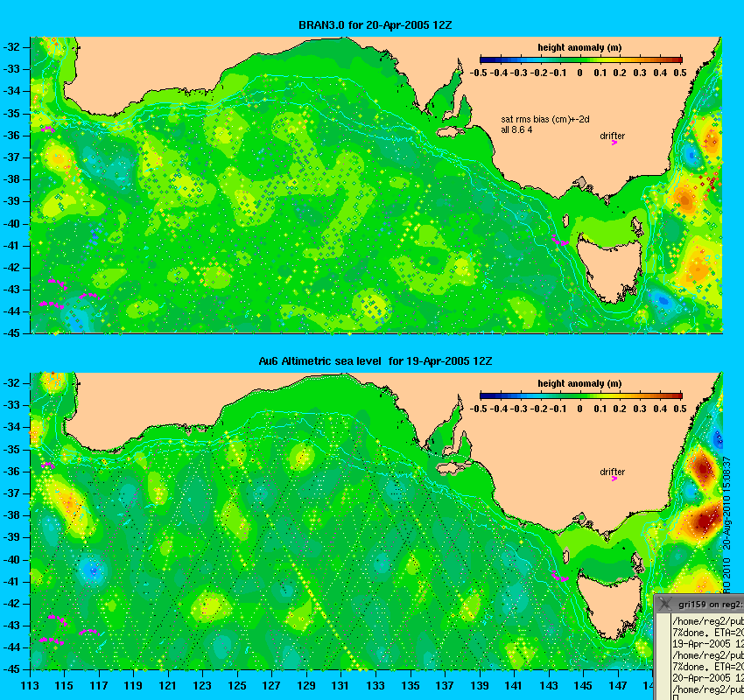Click the X icon in the gri159 terminal title bar
This screenshot has height=700, width=744.
(664, 604)
